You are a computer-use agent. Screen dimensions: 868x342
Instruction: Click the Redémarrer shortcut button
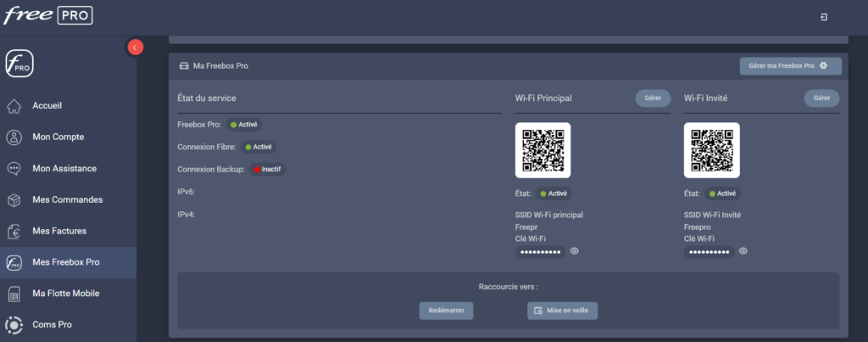click(x=446, y=311)
